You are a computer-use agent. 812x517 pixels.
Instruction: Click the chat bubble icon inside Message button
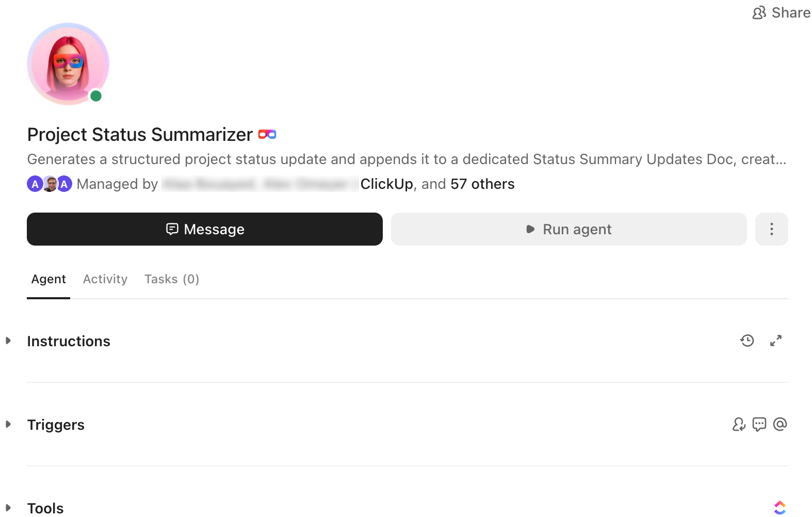[172, 229]
